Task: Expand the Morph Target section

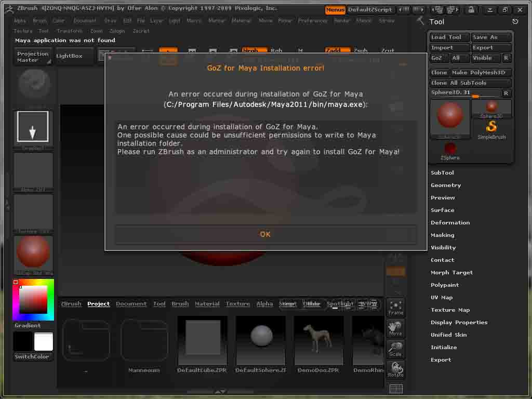Action: pos(451,272)
